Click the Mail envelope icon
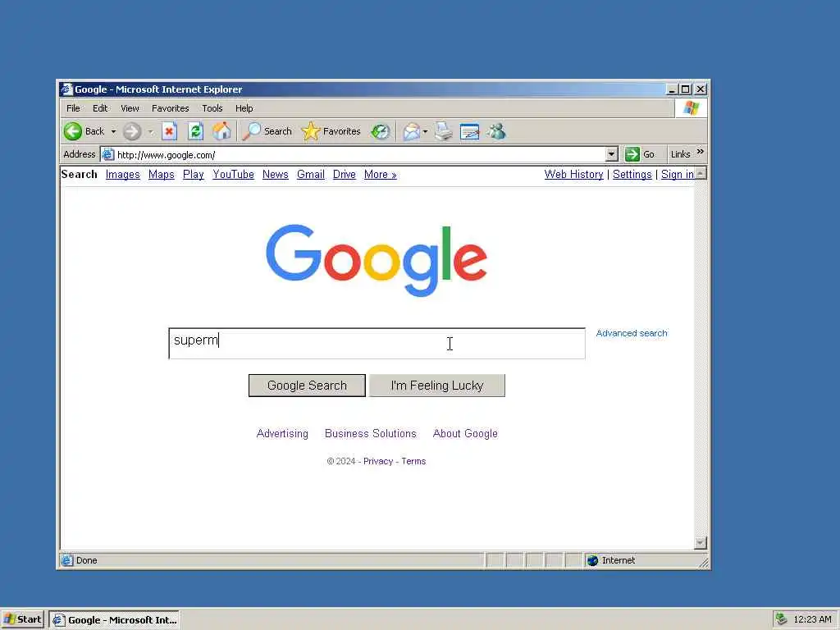Image resolution: width=840 pixels, height=630 pixels. point(411,131)
